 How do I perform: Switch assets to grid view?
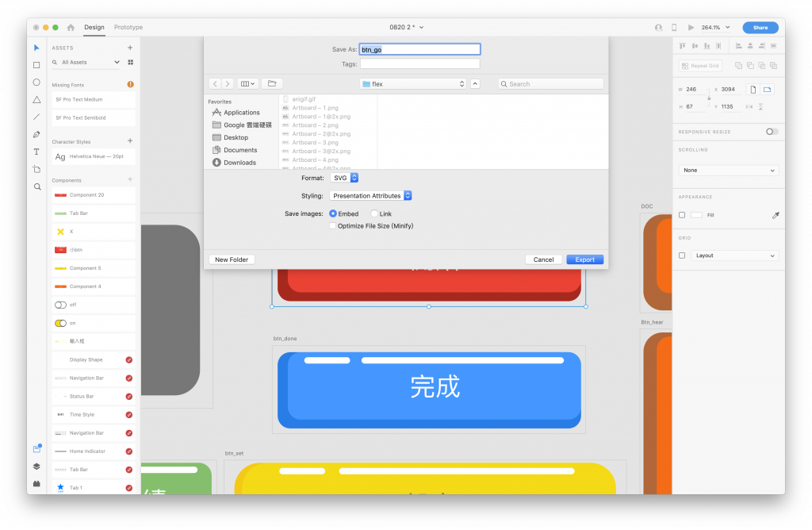pyautogui.click(x=131, y=62)
